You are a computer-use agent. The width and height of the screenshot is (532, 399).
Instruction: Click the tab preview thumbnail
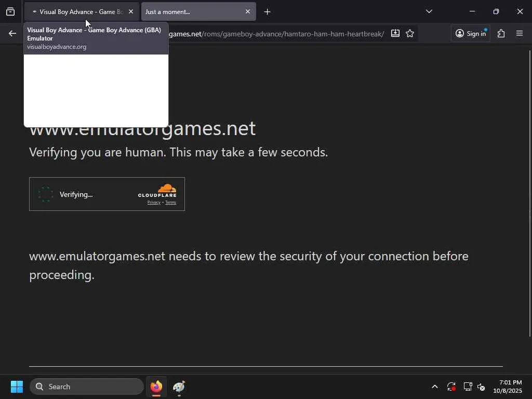tap(96, 90)
